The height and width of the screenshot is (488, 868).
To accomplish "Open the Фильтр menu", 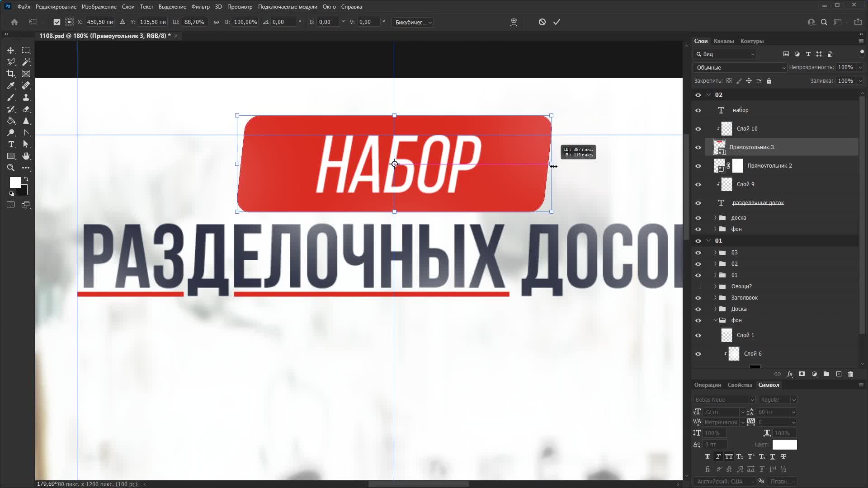I will tap(200, 7).
